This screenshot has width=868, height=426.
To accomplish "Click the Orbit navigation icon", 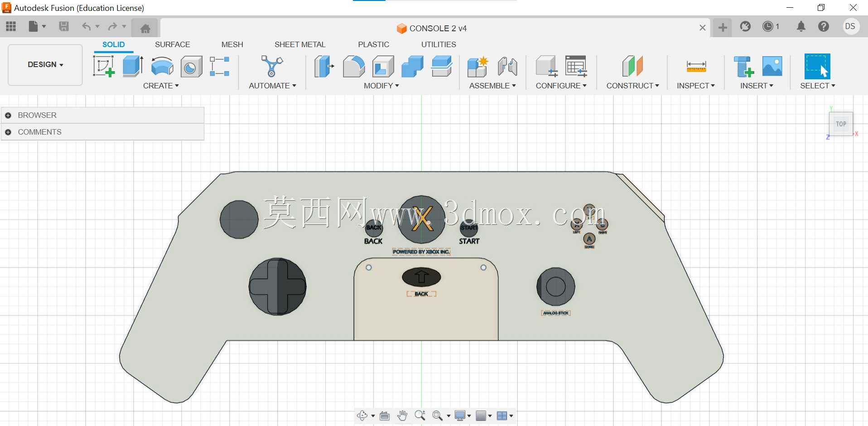I will pyautogui.click(x=362, y=416).
